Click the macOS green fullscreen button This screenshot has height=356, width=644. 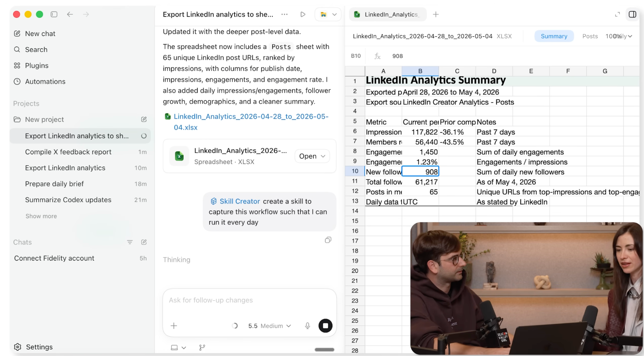39,14
